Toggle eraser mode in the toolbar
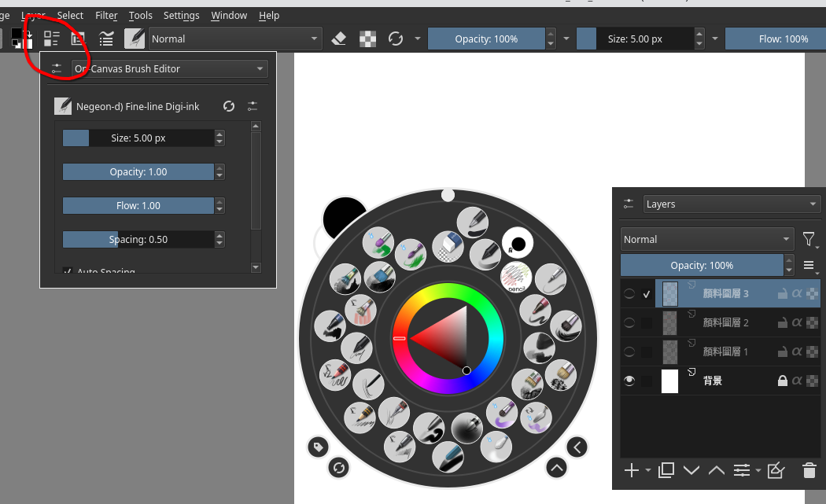This screenshot has width=826, height=504. pos(339,39)
